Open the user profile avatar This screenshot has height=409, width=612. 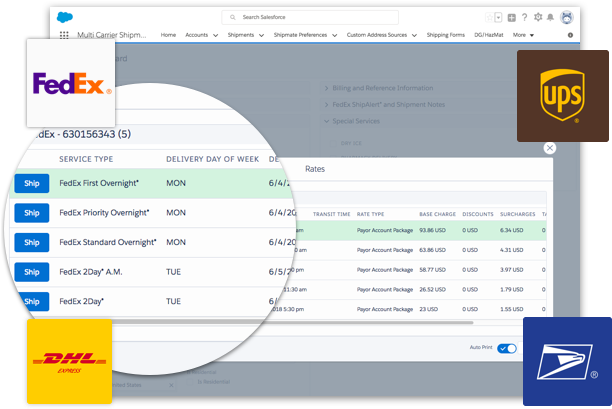(x=567, y=18)
